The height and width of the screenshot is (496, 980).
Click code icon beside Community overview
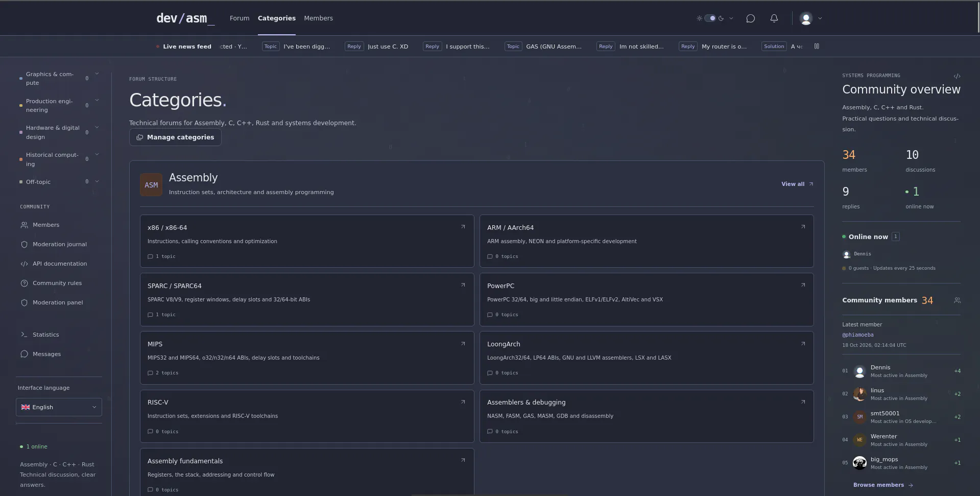(957, 76)
